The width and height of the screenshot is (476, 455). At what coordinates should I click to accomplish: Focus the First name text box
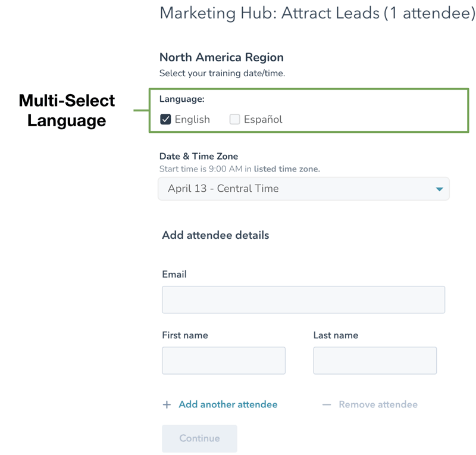pos(224,360)
